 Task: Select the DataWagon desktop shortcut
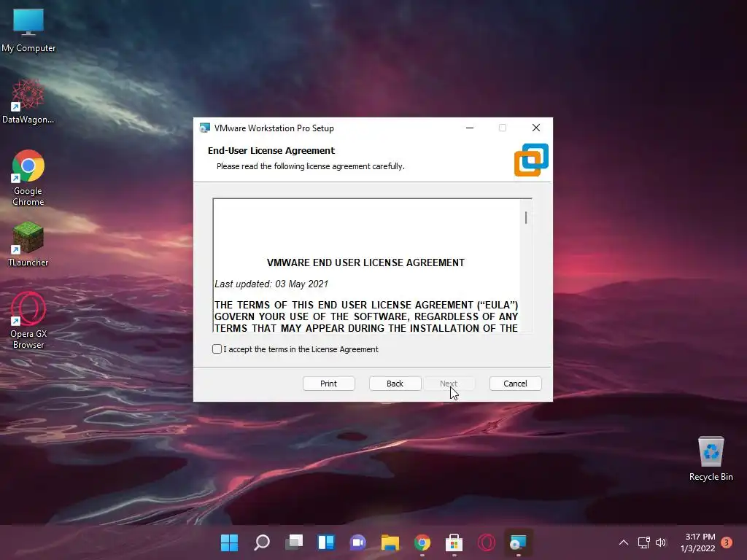click(x=28, y=102)
